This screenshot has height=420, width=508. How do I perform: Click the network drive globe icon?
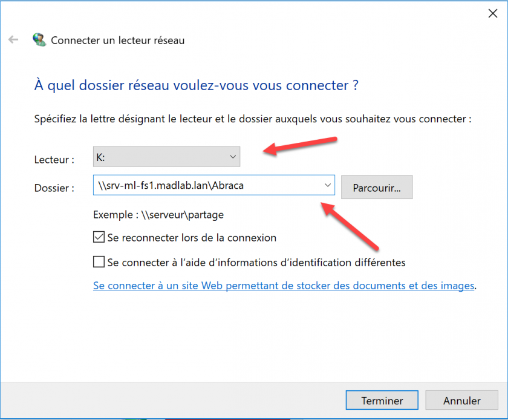pyautogui.click(x=39, y=39)
